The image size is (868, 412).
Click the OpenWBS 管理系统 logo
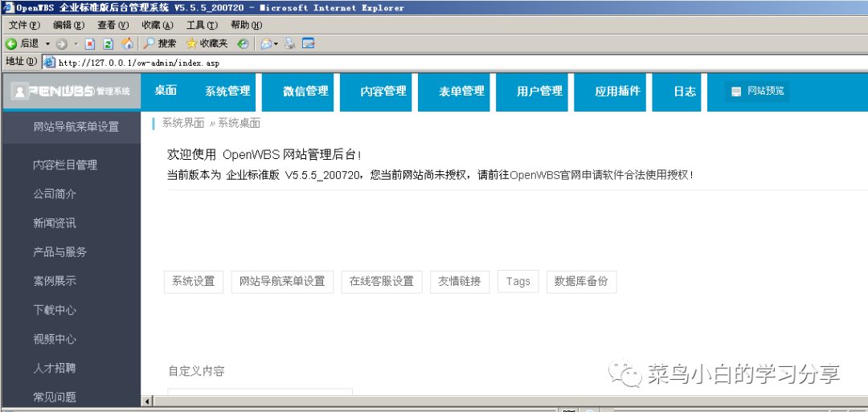72,92
